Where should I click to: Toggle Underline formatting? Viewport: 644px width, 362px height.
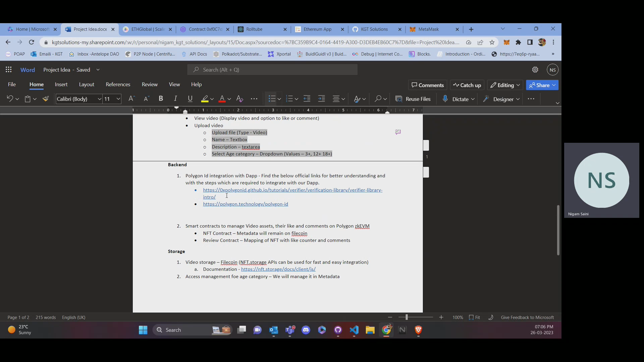[190, 99]
